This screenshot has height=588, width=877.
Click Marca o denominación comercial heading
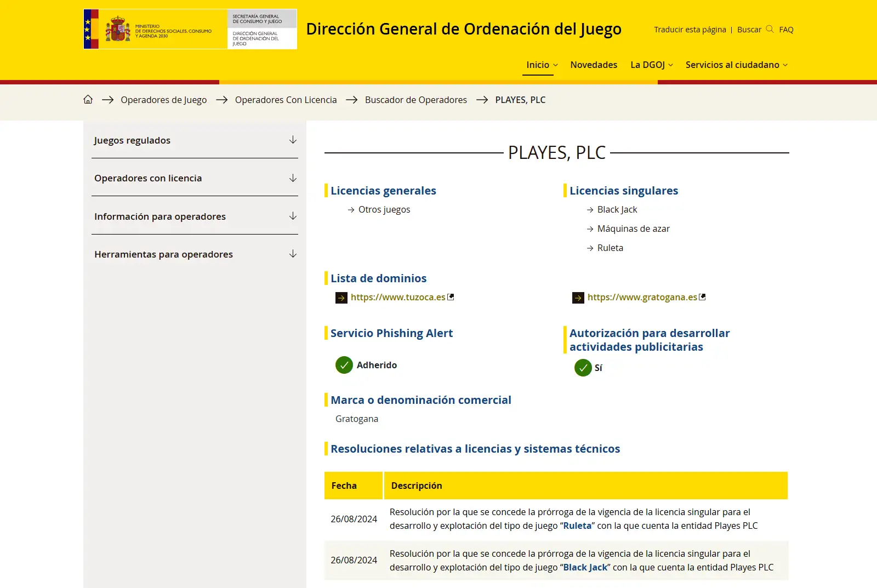tap(420, 400)
